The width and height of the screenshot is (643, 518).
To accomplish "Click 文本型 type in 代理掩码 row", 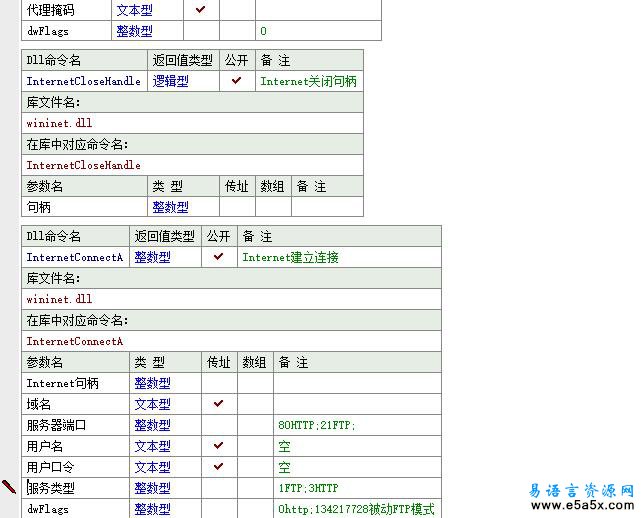I will click(135, 10).
